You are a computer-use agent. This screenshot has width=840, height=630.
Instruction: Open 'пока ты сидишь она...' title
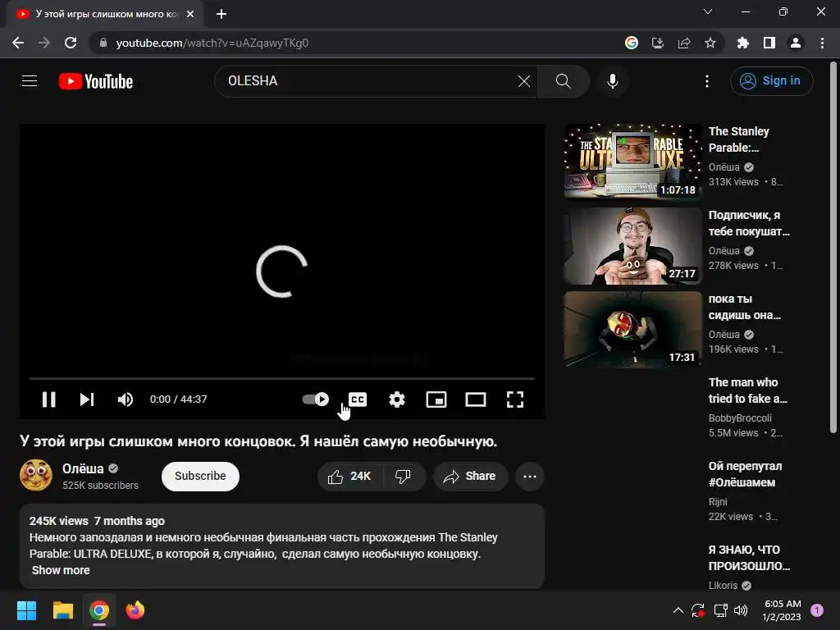point(745,307)
